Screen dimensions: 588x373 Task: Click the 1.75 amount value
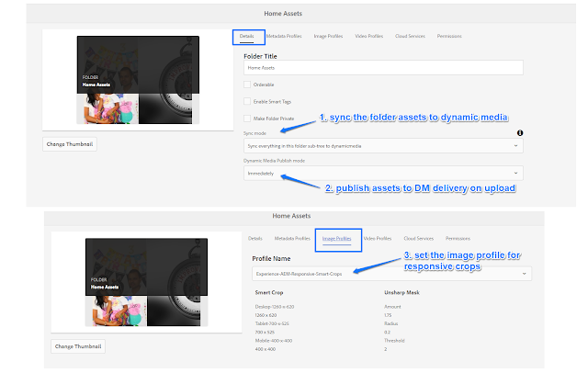[388, 315]
